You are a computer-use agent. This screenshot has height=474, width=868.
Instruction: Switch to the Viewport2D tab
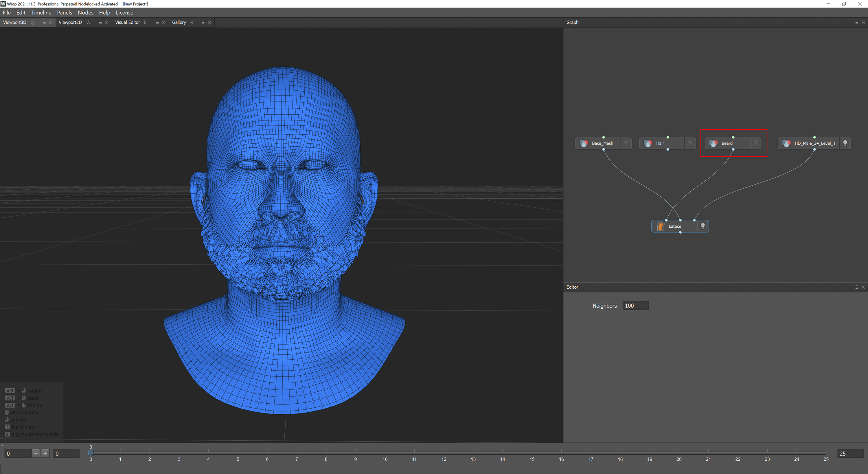[x=70, y=22]
